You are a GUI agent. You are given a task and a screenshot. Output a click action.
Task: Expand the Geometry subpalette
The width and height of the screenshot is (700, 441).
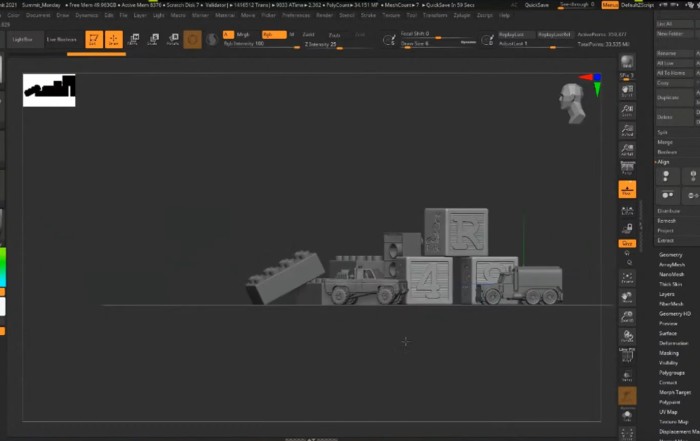point(671,254)
